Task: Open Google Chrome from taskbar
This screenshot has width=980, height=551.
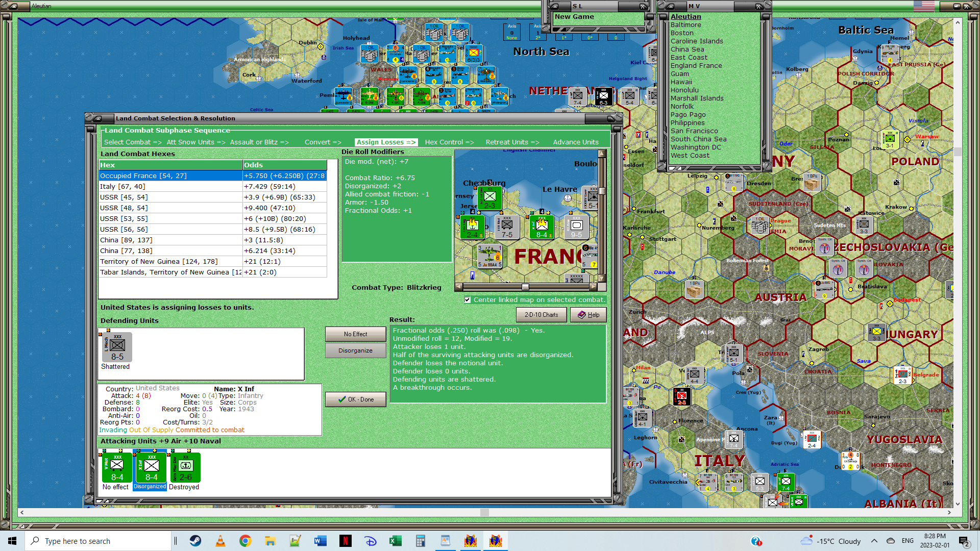Action: 246,541
